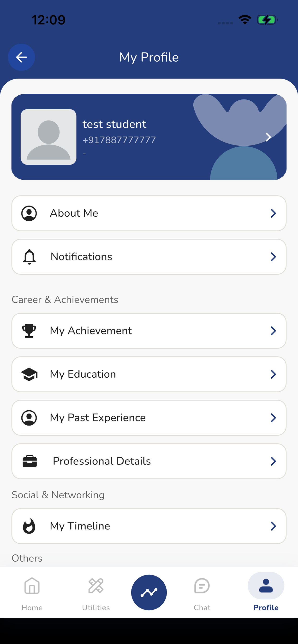Click the bell icon for Notifications
This screenshot has height=644, width=298.
[29, 257]
